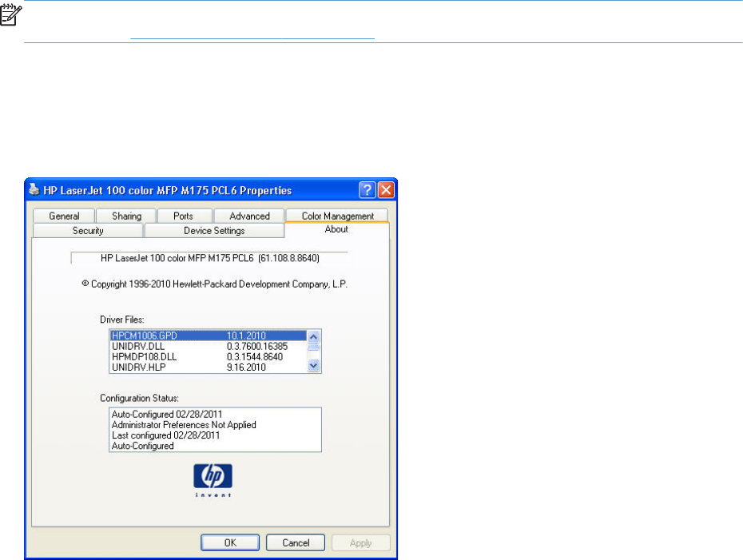The height and width of the screenshot is (560, 743).
Task: Select HPMDP108.DLL driver file row
Action: pos(209,357)
